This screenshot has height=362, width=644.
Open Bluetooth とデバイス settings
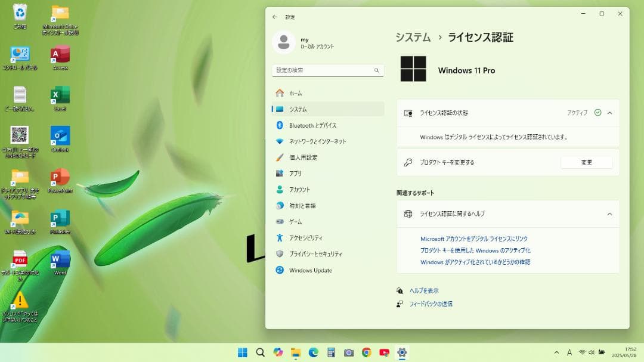328,125
